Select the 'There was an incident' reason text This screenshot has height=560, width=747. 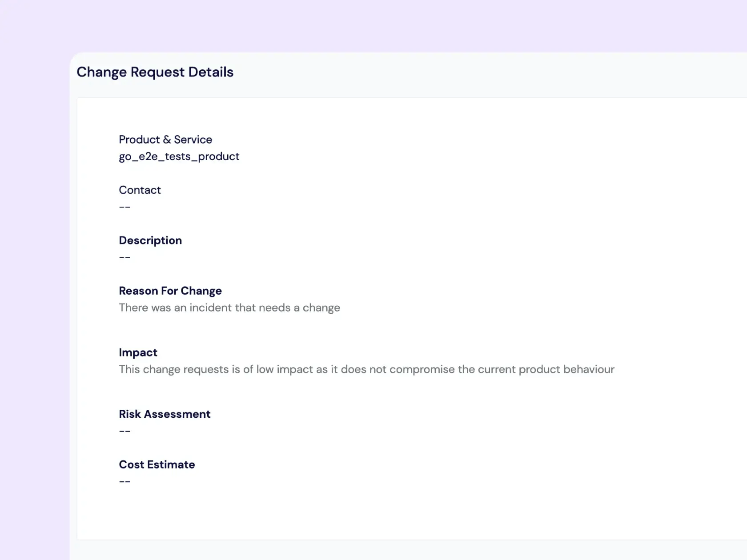click(229, 308)
